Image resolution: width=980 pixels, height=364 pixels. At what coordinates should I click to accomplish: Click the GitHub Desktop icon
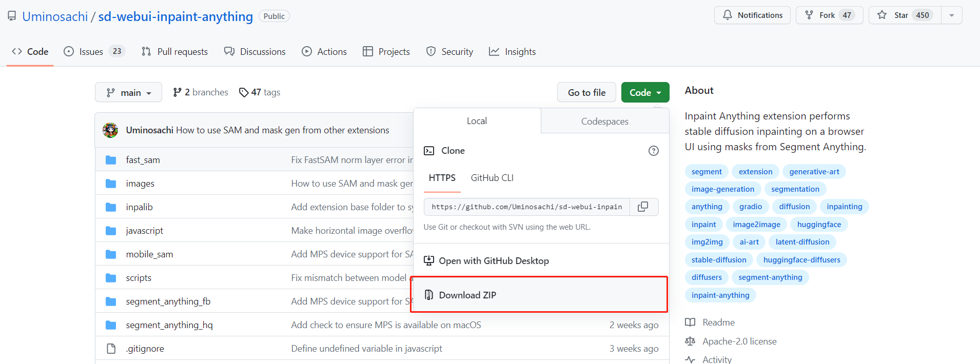[429, 260]
